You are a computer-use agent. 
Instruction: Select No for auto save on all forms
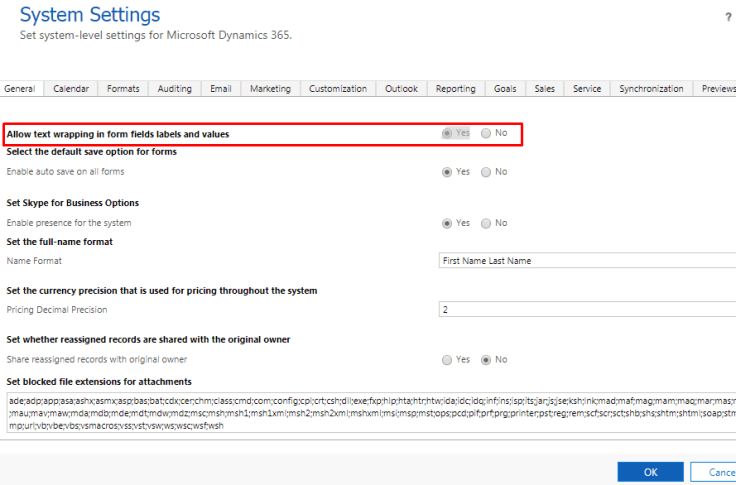click(x=486, y=172)
